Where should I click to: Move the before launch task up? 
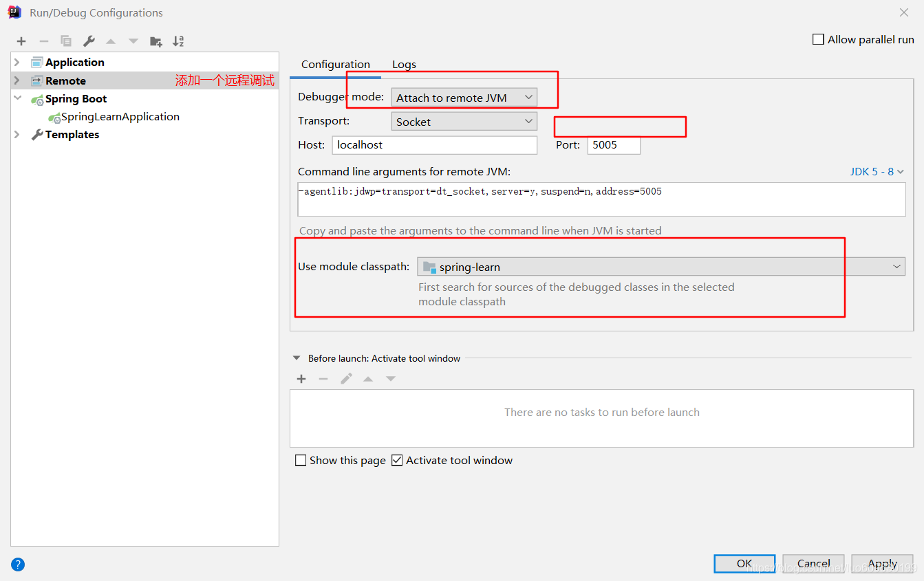(x=368, y=379)
